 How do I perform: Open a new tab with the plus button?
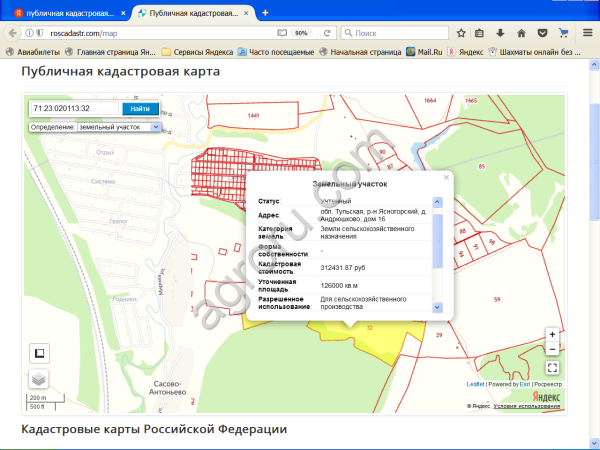265,13
